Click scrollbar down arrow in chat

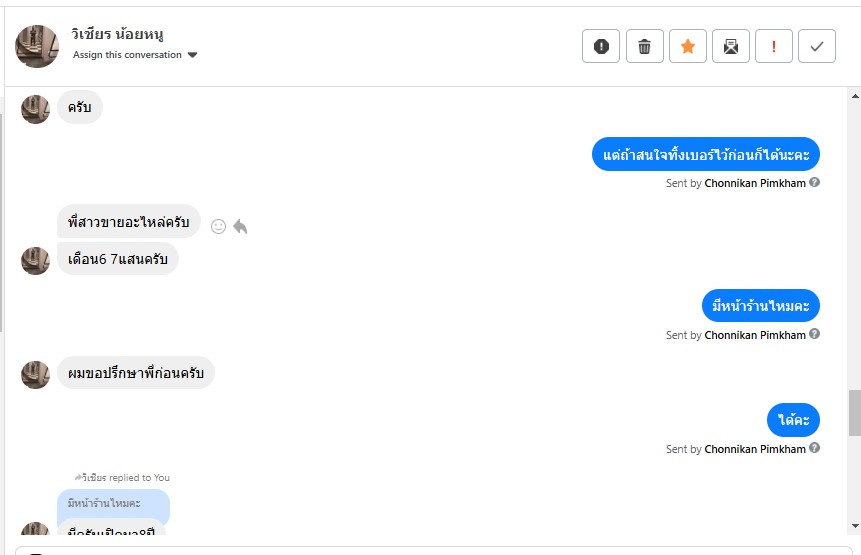855,526
